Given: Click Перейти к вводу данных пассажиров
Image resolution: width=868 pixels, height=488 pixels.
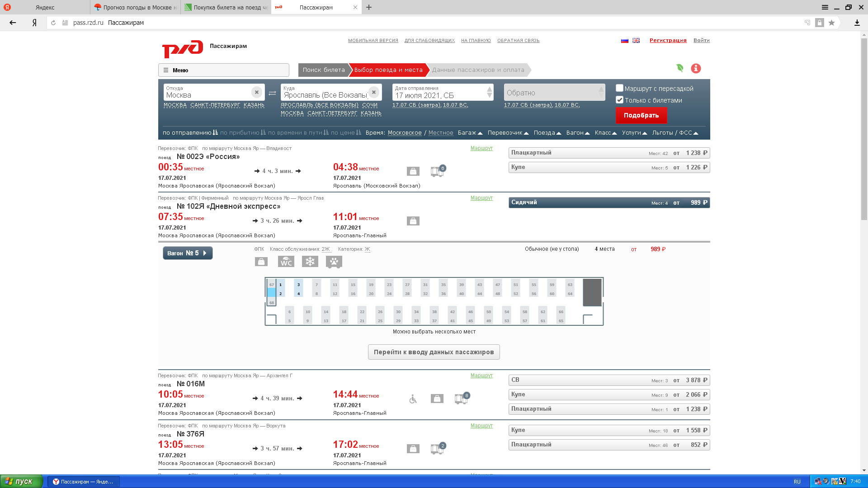Looking at the screenshot, I should pyautogui.click(x=434, y=352).
